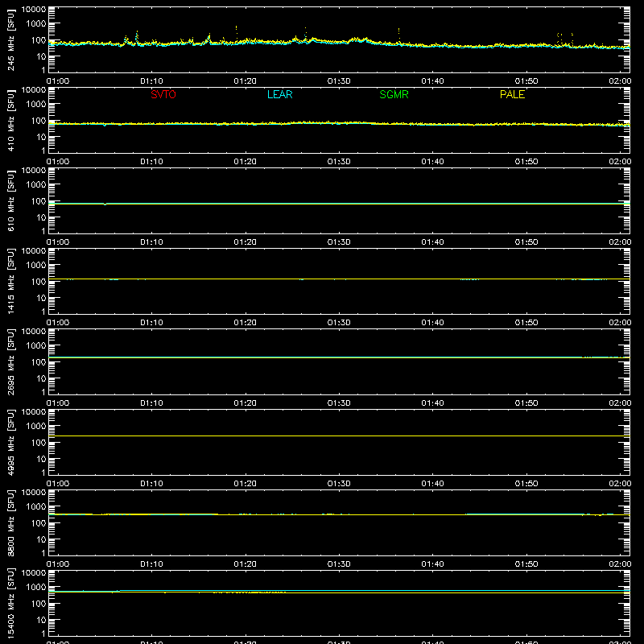Click the 10000 label on the 245 MHz axis
The image size is (644, 644).
click(x=34, y=10)
